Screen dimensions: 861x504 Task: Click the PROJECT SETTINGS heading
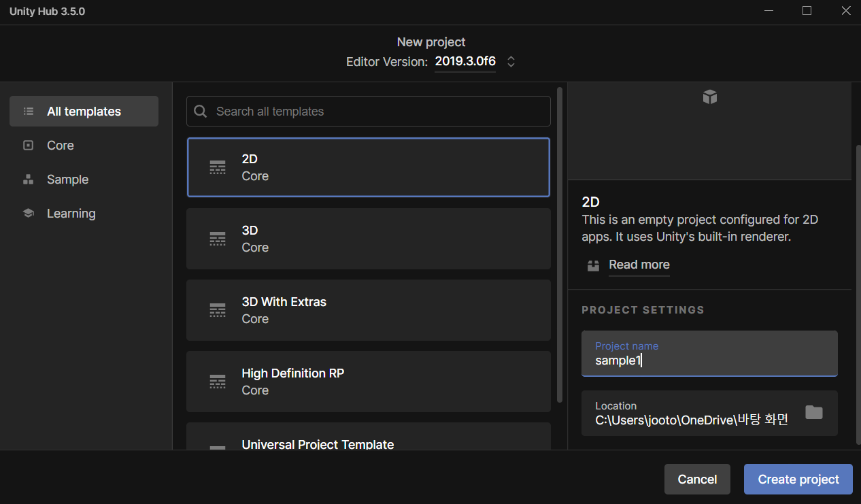pos(643,310)
